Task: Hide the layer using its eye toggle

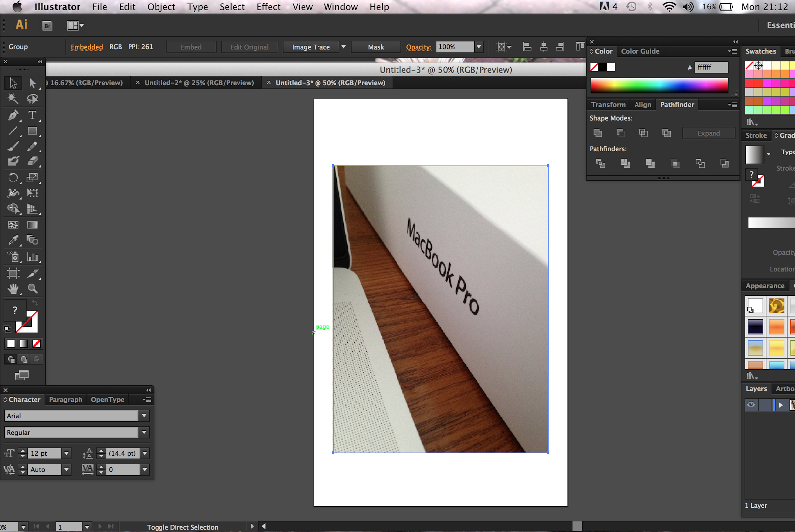Action: [751, 405]
